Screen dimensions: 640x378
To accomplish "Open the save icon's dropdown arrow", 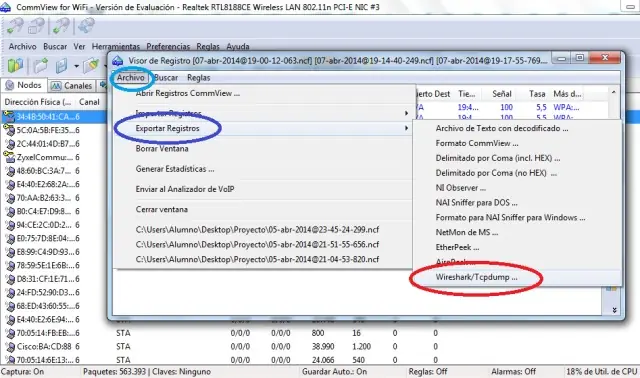I will coord(76,66).
